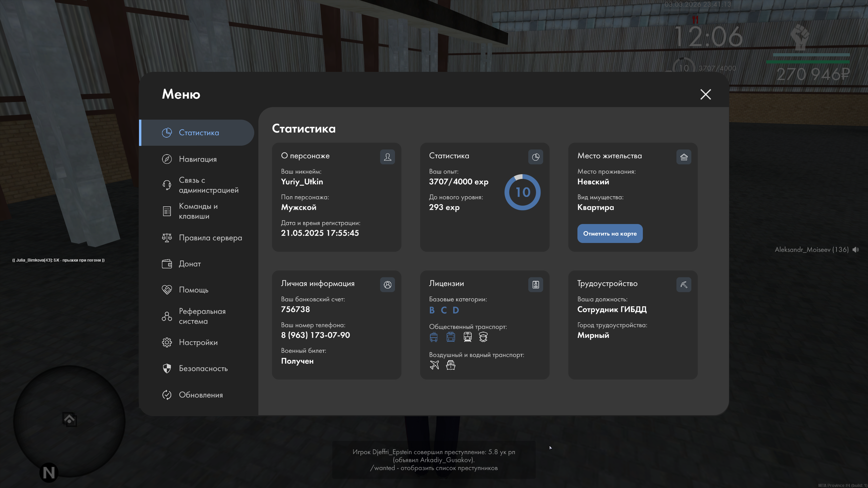Open the Донат section

190,264
